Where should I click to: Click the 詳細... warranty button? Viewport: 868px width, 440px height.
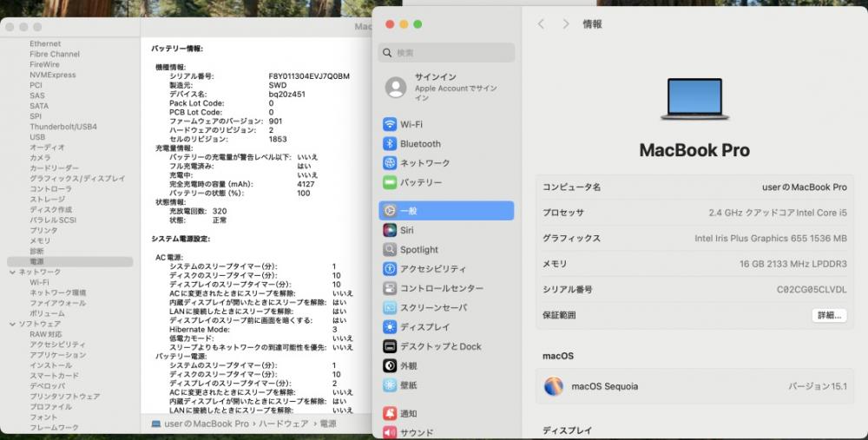(829, 316)
